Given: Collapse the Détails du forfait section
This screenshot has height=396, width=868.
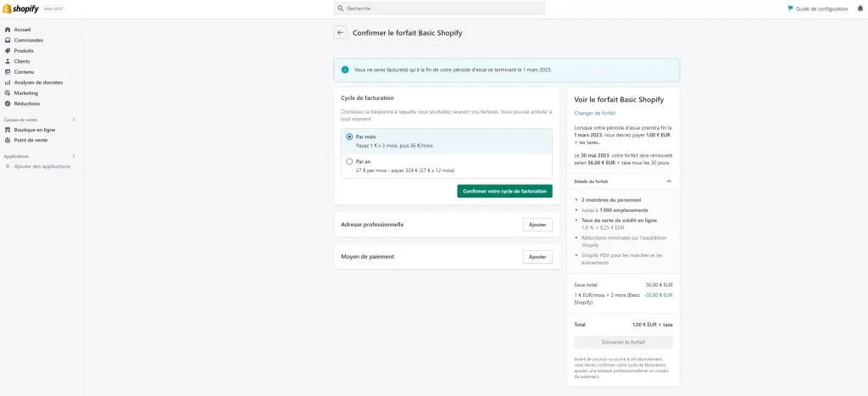Looking at the screenshot, I should (x=669, y=181).
